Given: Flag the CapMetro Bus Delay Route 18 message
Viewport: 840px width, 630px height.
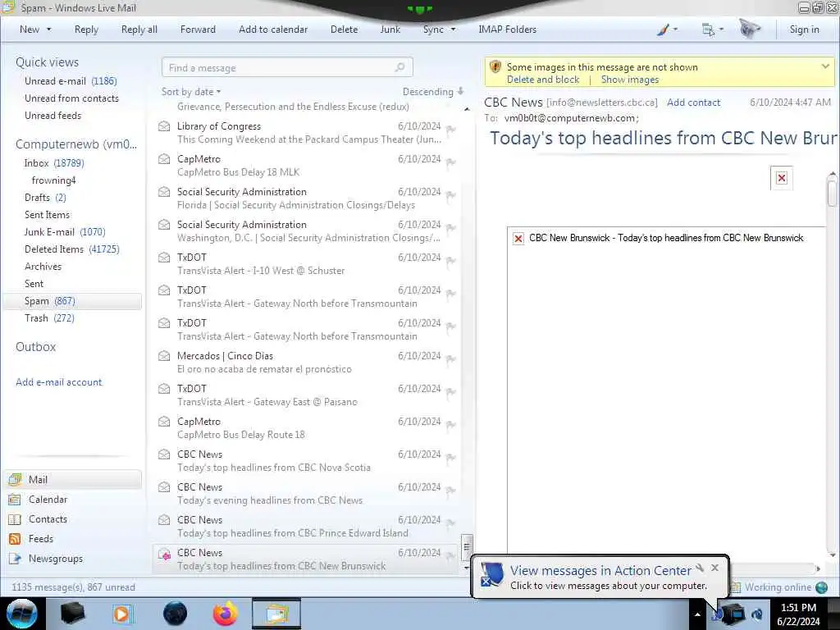Looking at the screenshot, I should click(x=451, y=425).
